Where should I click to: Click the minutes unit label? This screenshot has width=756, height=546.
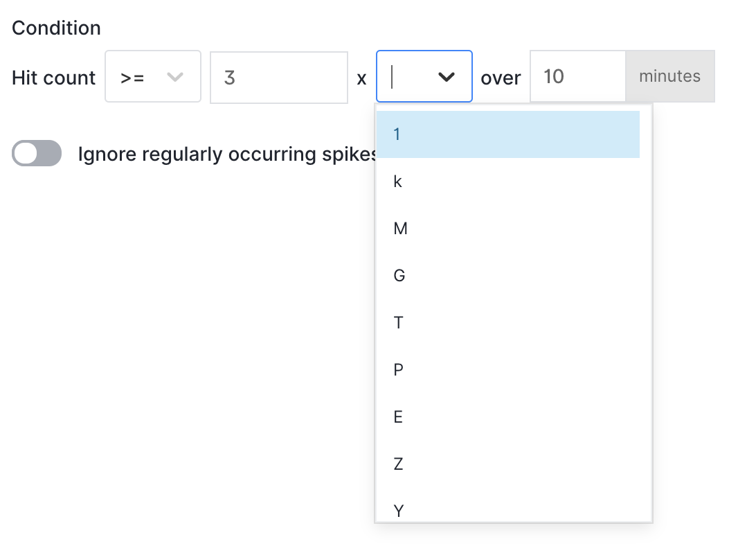669,76
